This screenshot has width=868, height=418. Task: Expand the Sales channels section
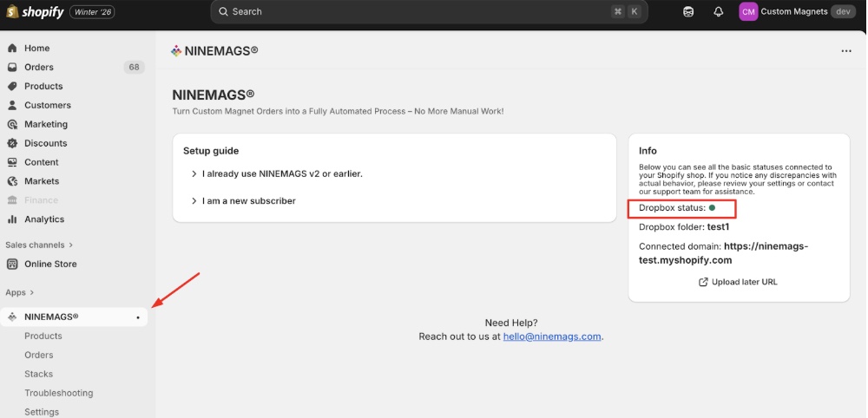click(39, 245)
